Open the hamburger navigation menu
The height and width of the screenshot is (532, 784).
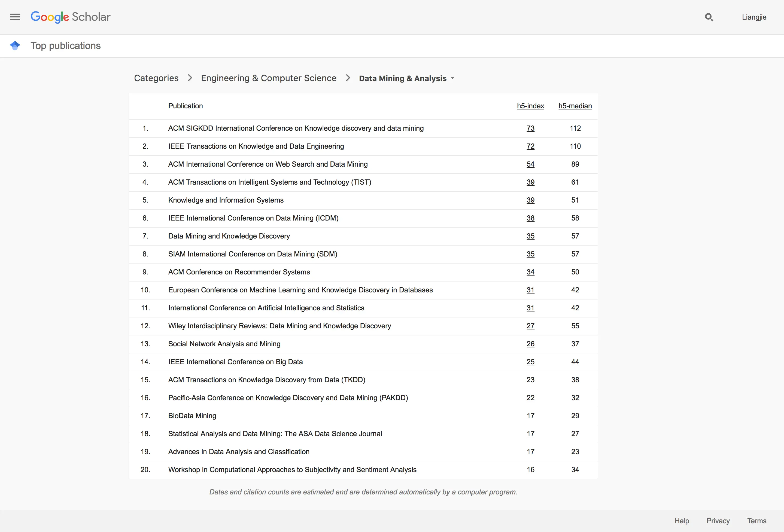click(x=15, y=17)
